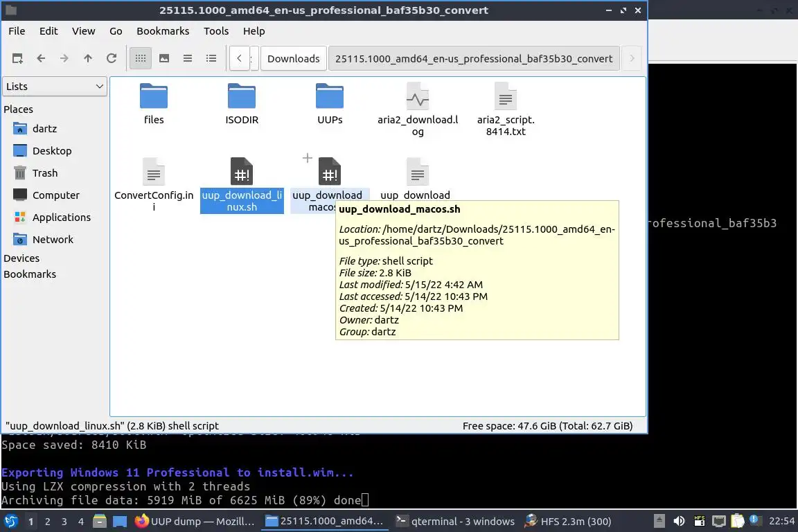Select the ISODIR folder icon

[x=242, y=96]
